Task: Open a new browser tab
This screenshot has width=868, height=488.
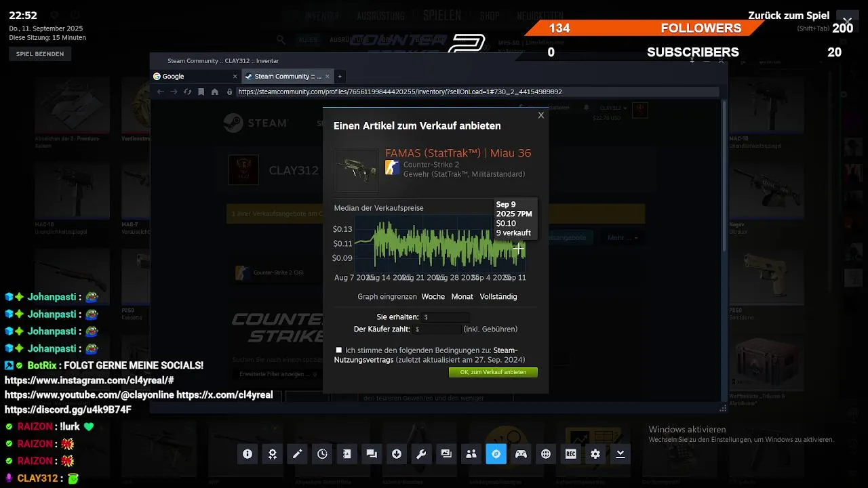Action: pos(340,77)
